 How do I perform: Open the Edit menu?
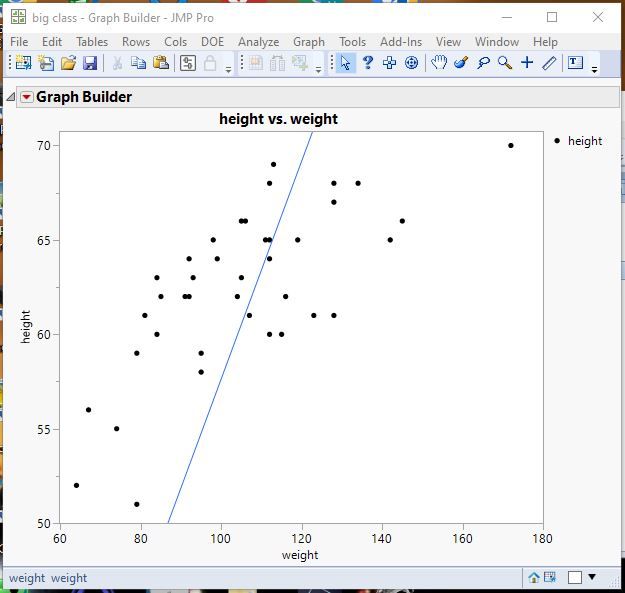[52, 42]
